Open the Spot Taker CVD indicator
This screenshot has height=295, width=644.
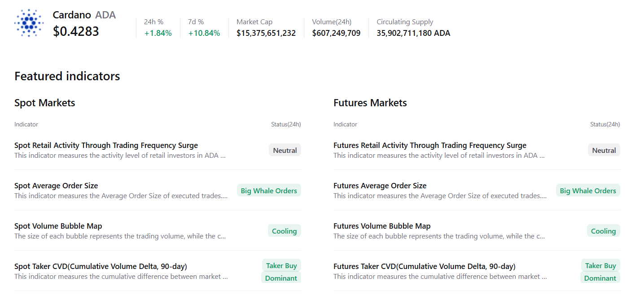(x=101, y=266)
